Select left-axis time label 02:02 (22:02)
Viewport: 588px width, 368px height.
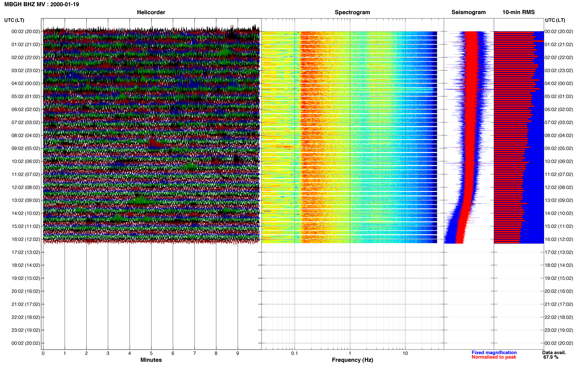tap(26, 57)
